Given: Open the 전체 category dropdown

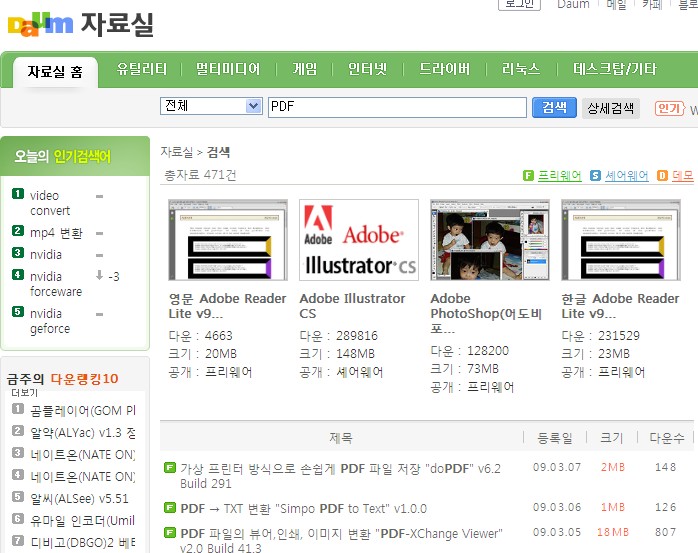Looking at the screenshot, I should coord(211,106).
